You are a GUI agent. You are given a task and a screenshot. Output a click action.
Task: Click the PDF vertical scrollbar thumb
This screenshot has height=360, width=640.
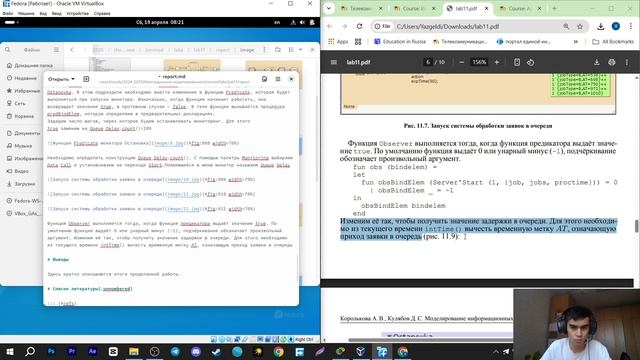636,226
